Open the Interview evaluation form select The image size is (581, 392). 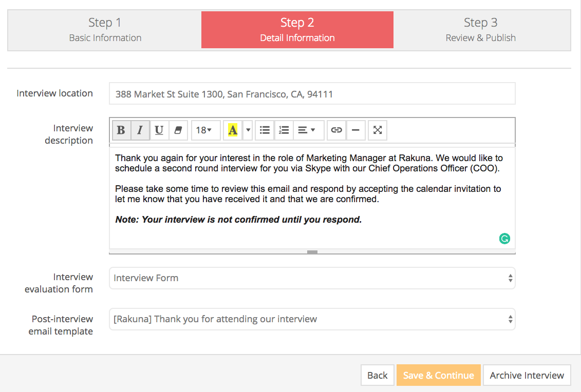(x=312, y=278)
